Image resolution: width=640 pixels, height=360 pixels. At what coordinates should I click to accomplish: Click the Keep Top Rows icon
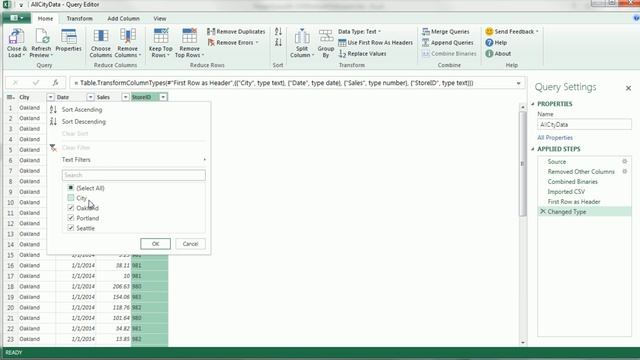point(161,36)
